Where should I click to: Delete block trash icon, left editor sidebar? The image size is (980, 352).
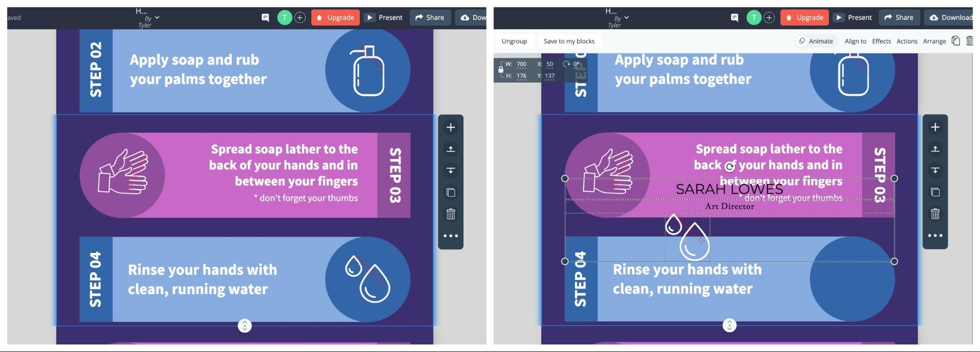pos(451,214)
